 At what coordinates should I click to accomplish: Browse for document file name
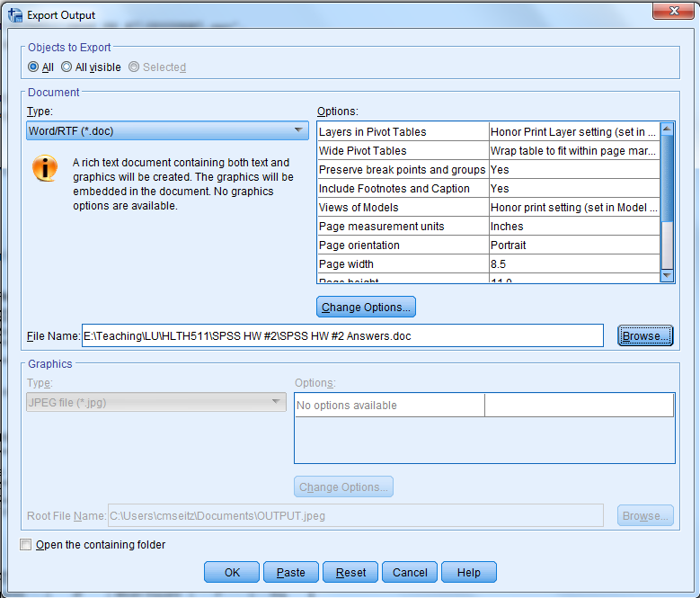(645, 336)
